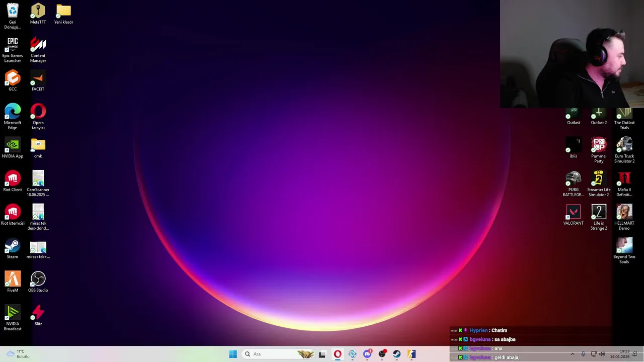The height and width of the screenshot is (362, 644).
Task: Open the Yeni klasör folder
Action: coord(63,14)
